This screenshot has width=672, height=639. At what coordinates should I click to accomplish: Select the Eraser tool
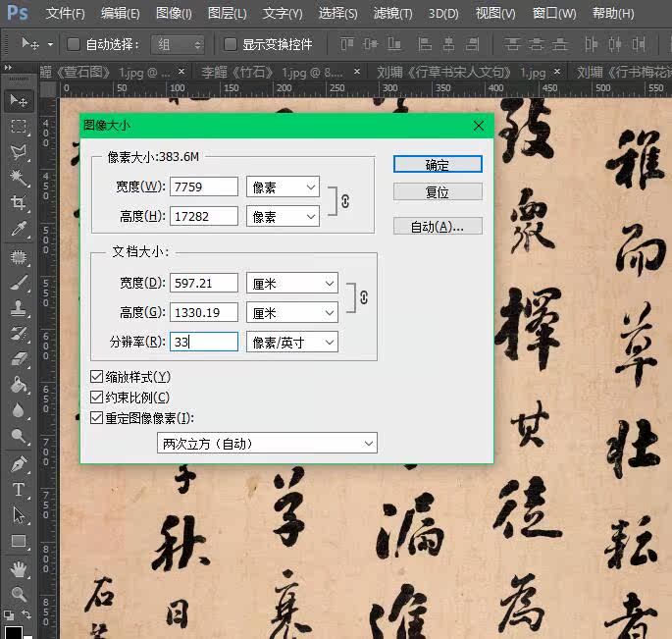click(18, 359)
